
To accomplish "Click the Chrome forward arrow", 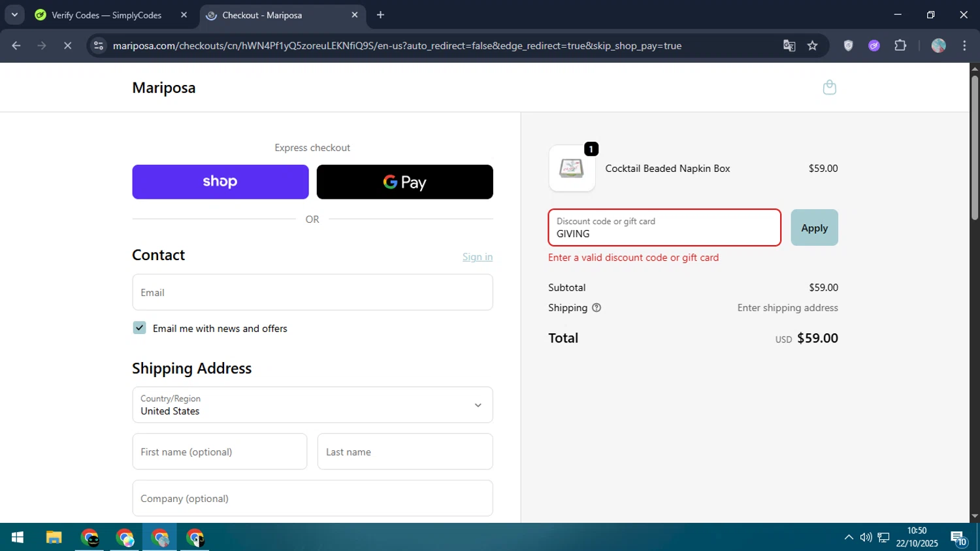I will click(x=42, y=46).
